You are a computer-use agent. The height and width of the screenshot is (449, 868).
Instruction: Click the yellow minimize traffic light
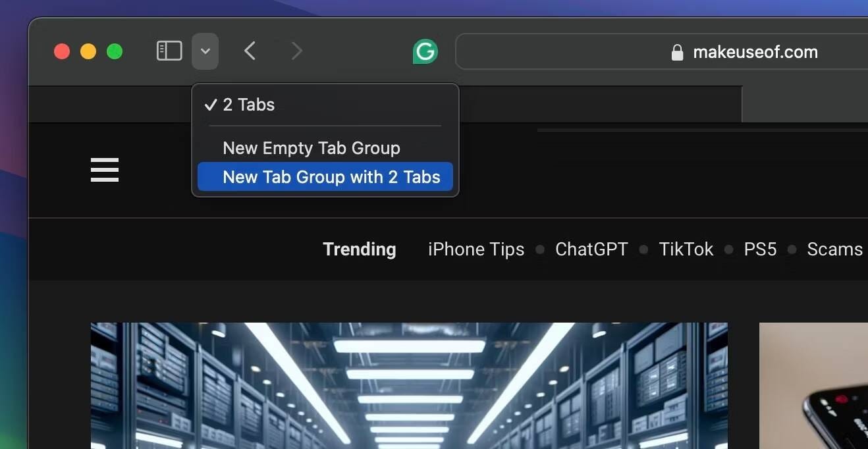[x=88, y=51]
